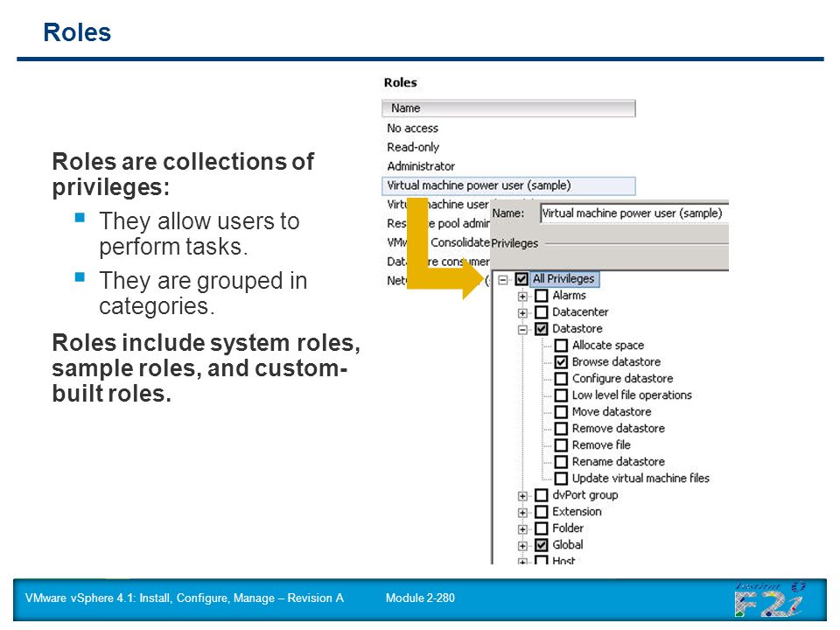Select the dvPort group label
Screen dimensions: 840x630
[585, 495]
